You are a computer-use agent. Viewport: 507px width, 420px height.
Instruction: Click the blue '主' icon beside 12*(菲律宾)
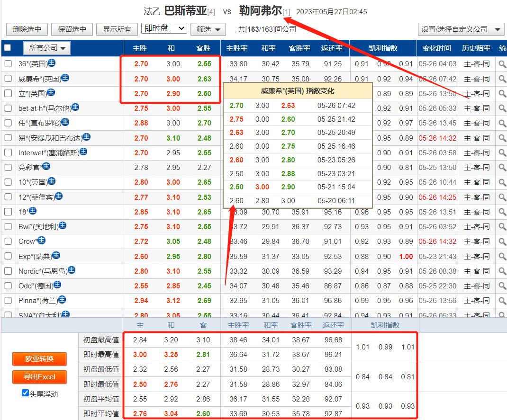(59, 196)
